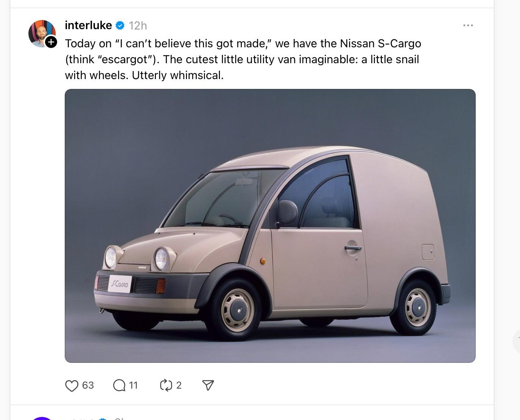
Task: Open the three-dot more options menu
Action: click(468, 25)
